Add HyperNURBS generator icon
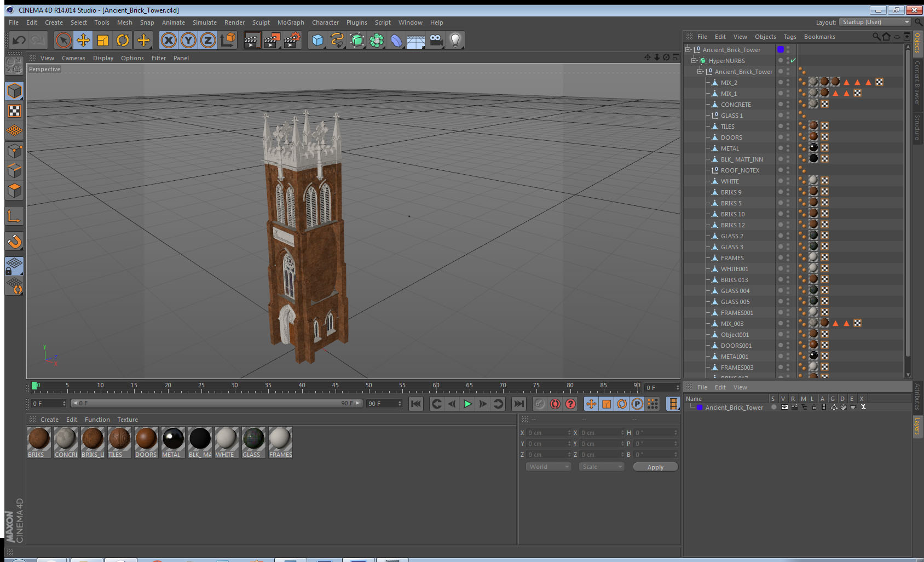The height and width of the screenshot is (562, 924). pyautogui.click(x=357, y=40)
